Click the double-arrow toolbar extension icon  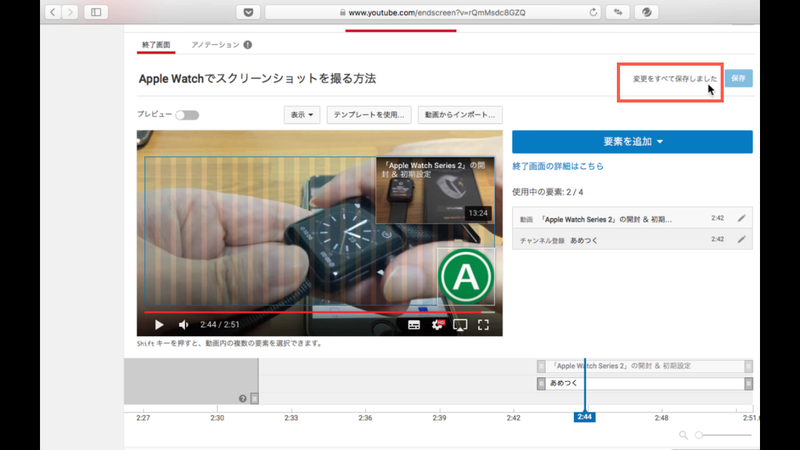(618, 12)
